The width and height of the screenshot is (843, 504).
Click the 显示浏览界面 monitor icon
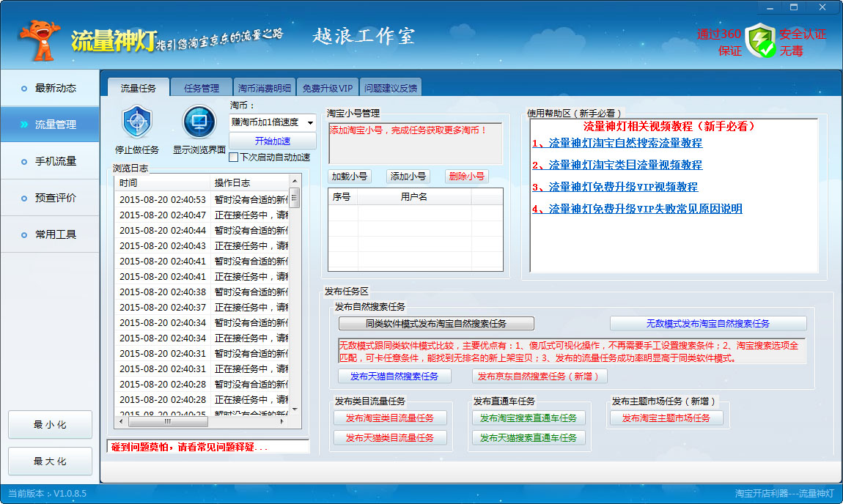(x=199, y=122)
